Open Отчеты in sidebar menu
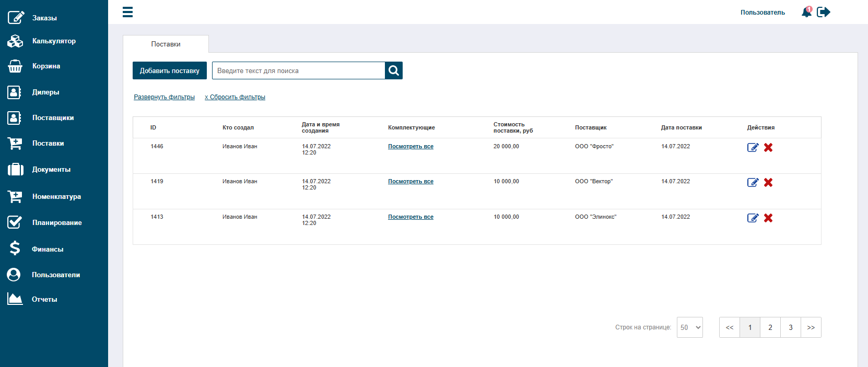The height and width of the screenshot is (367, 868). coord(44,300)
